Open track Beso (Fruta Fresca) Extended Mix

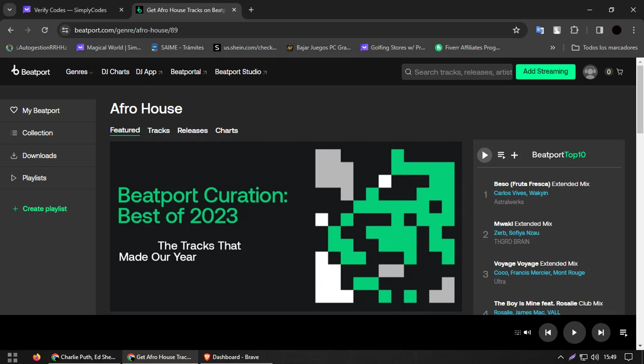(x=541, y=184)
